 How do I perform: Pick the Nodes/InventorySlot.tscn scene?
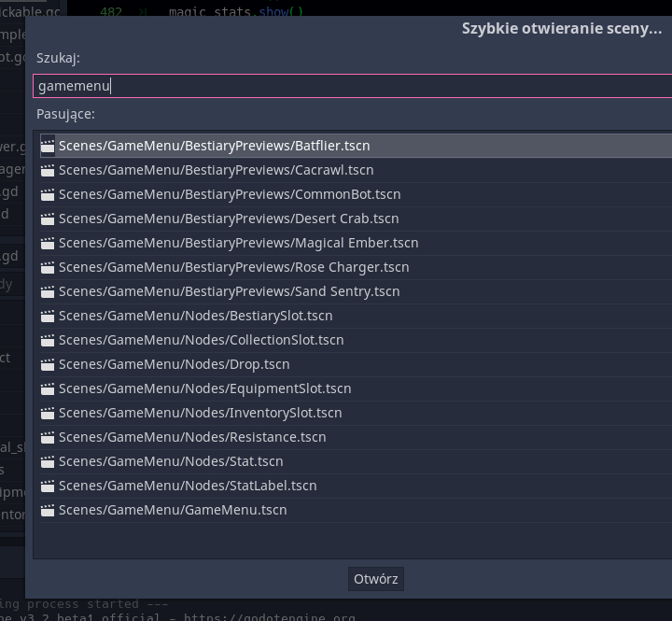coord(356,413)
